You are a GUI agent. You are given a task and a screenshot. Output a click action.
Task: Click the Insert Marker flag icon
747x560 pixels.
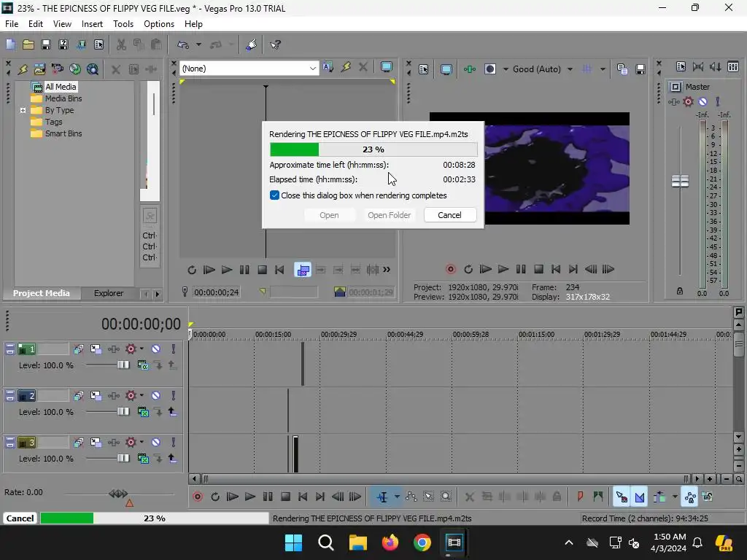[580, 497]
